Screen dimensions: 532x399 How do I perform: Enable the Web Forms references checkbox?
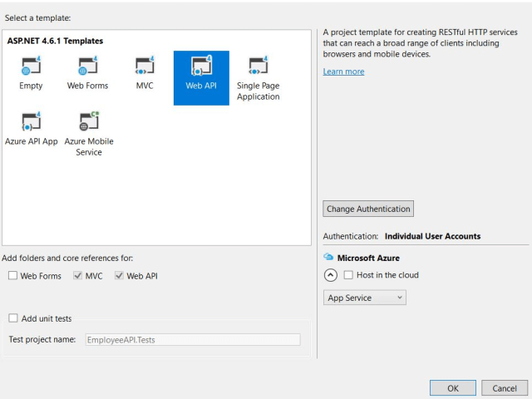point(13,276)
